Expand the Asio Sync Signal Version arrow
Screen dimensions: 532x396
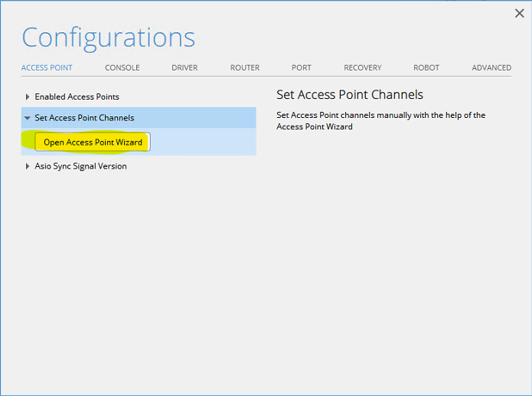28,166
